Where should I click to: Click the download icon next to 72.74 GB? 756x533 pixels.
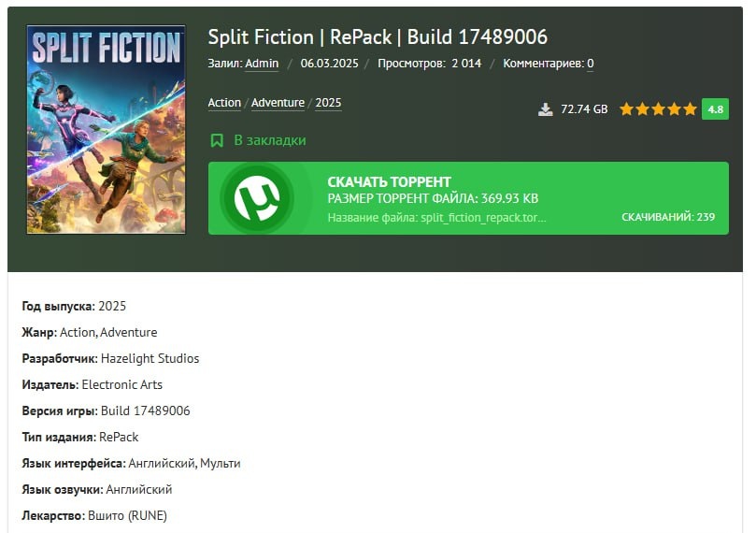[x=546, y=109]
